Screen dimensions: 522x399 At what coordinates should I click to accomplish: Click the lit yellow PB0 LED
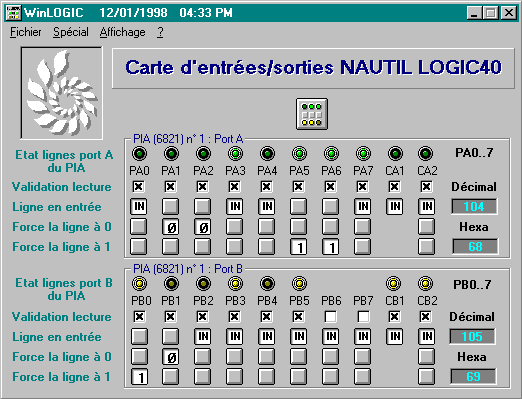[139, 283]
